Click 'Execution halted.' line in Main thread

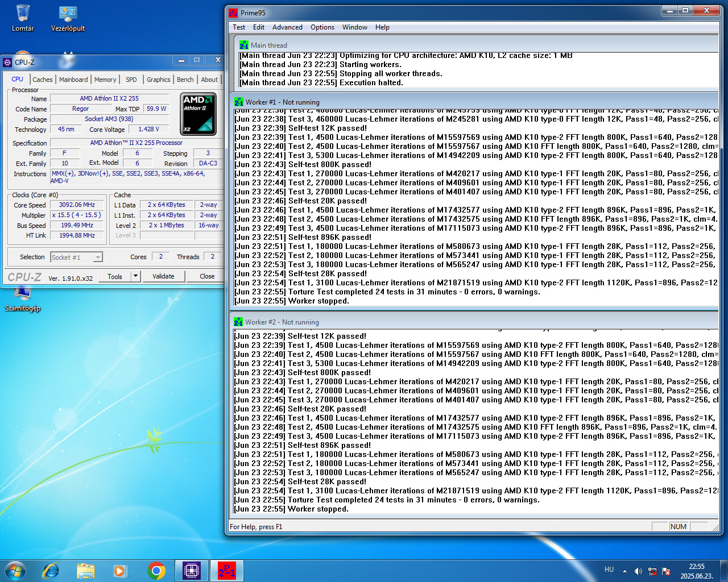[x=371, y=82]
